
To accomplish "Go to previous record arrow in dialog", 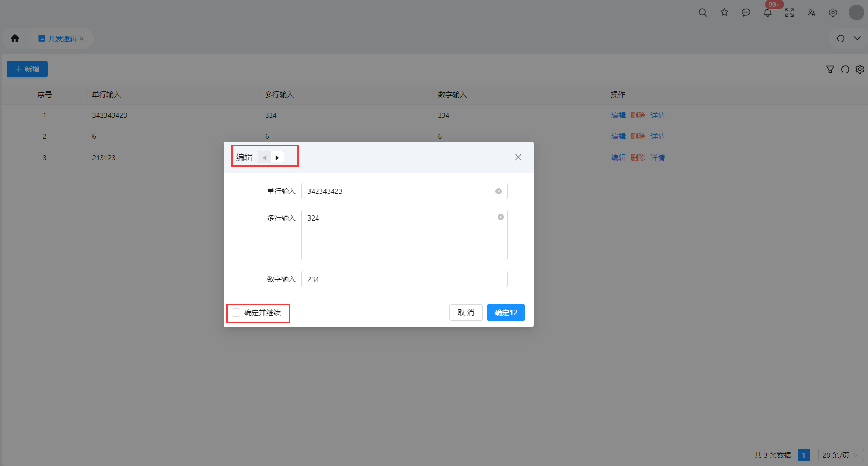I will [265, 158].
